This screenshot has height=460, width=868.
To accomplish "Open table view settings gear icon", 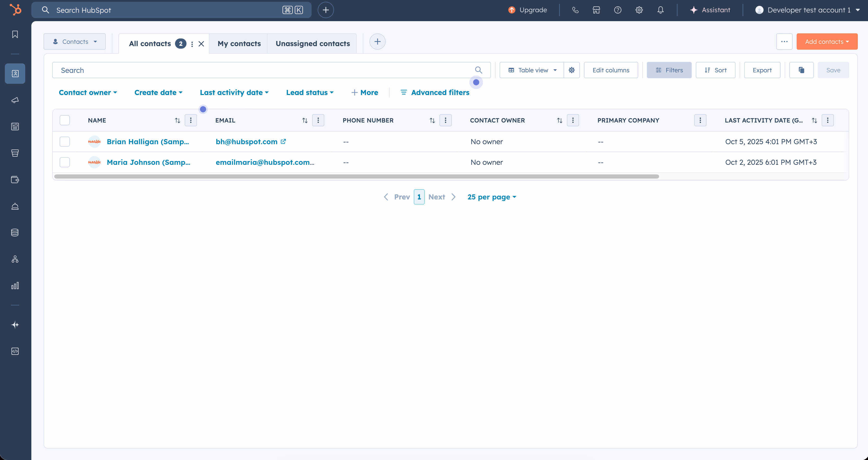I will coord(571,70).
